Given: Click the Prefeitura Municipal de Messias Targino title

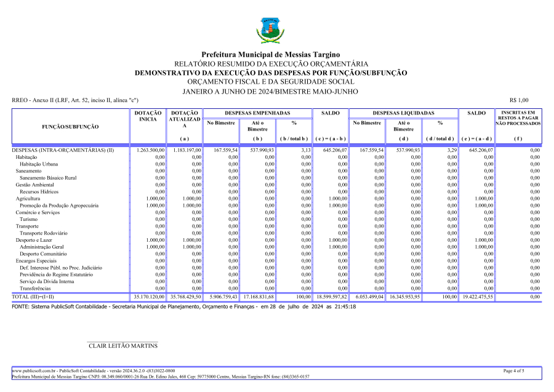Looking at the screenshot, I should pyautogui.click(x=270, y=55).
